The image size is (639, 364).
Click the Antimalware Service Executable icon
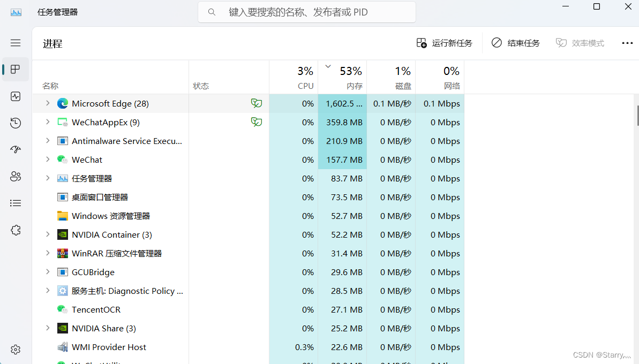click(x=62, y=141)
